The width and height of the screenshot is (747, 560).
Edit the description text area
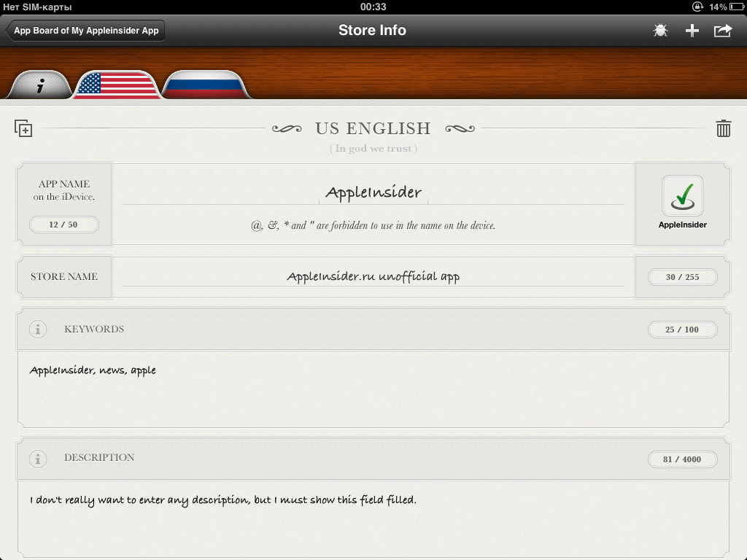pos(373,519)
